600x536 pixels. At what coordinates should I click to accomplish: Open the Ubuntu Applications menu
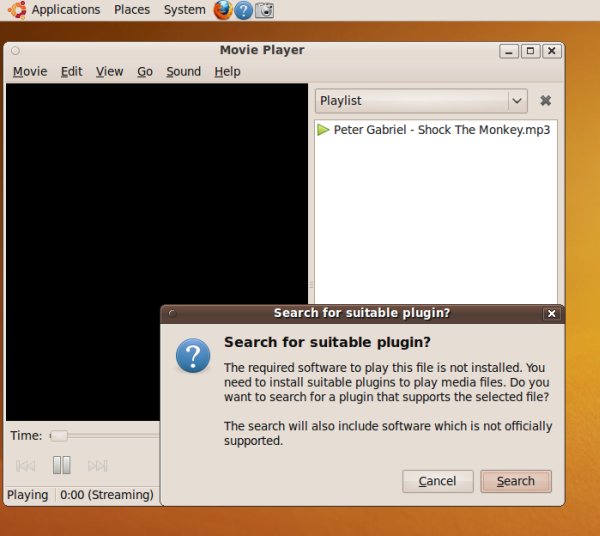(x=66, y=10)
